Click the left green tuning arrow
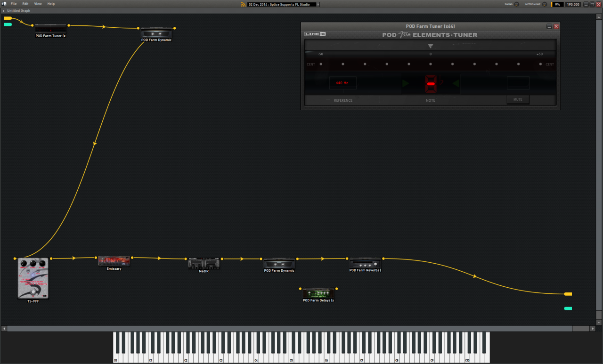The width and height of the screenshot is (603, 364). pyautogui.click(x=406, y=83)
